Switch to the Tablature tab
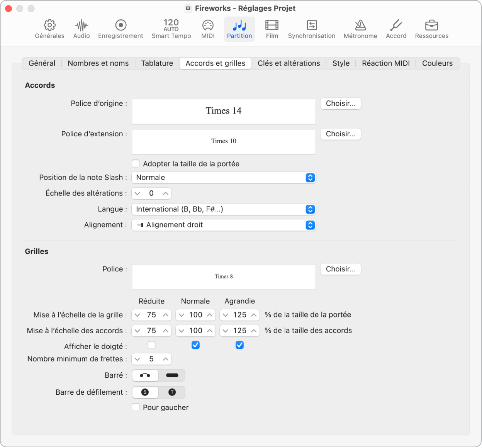Image resolution: width=482 pixels, height=448 pixels. click(x=157, y=63)
